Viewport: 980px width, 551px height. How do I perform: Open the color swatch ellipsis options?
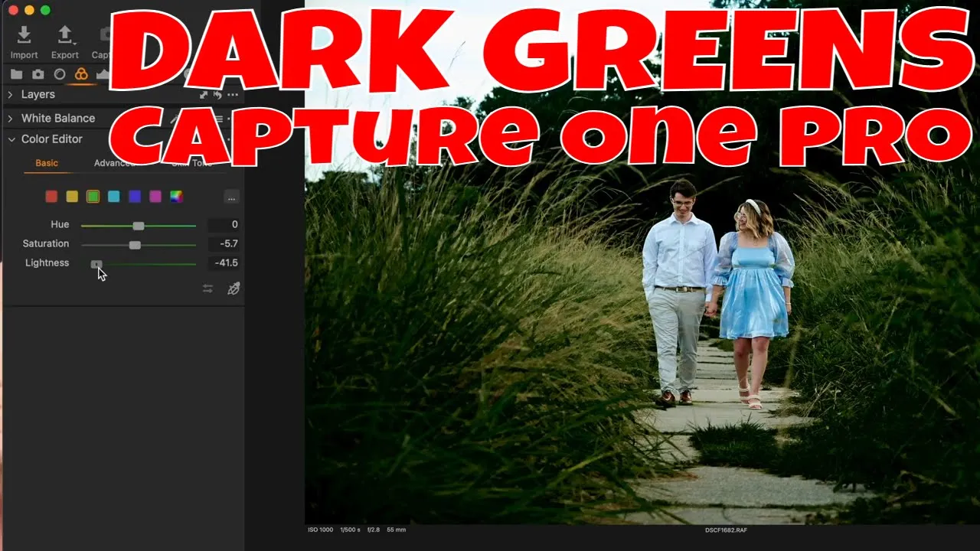[231, 197]
